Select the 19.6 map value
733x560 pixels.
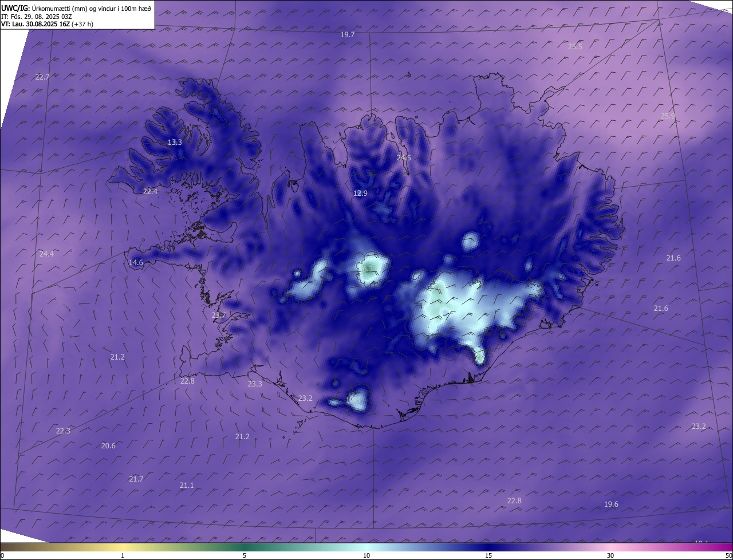point(611,504)
